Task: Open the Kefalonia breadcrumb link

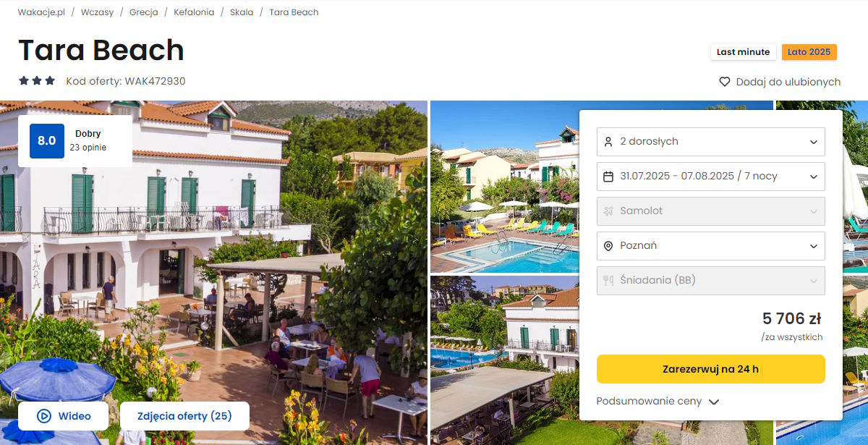Action: [x=194, y=12]
